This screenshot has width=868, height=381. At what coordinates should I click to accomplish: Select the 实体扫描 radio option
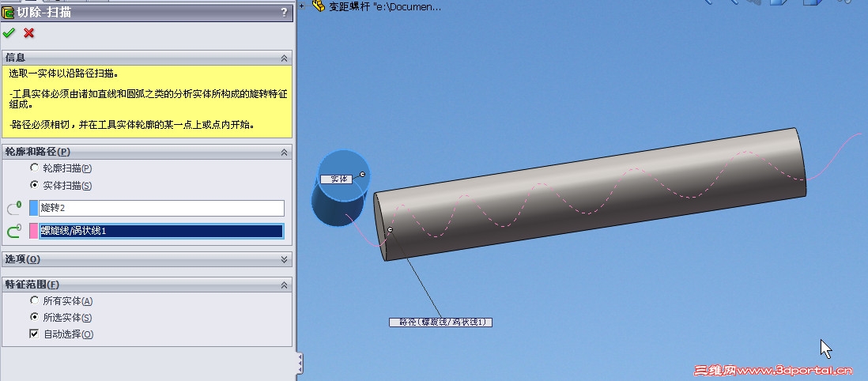34,185
